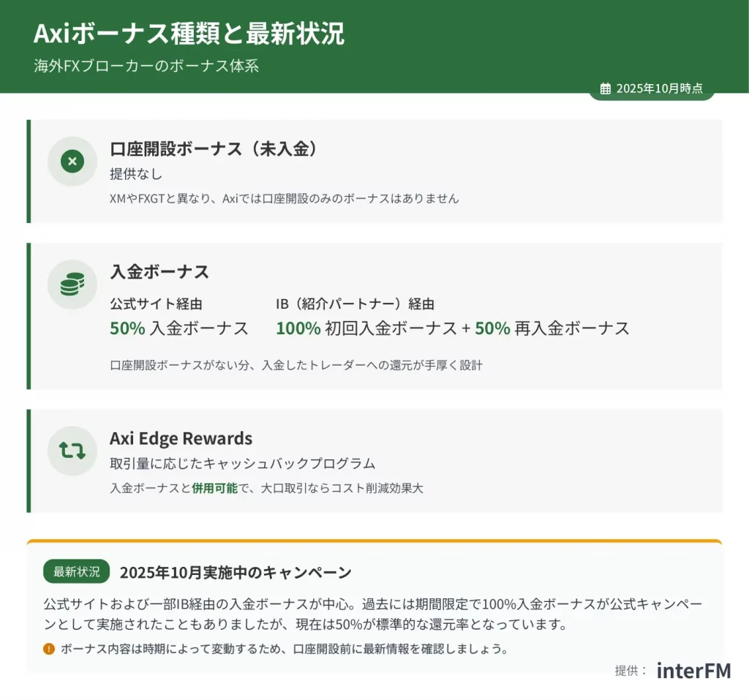Click the calendar icon beside 2025年10月時点

tap(606, 89)
